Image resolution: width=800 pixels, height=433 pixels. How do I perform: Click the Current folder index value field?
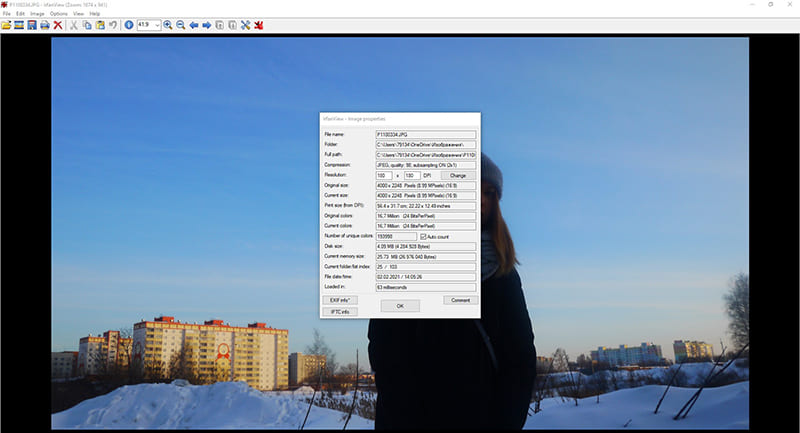[426, 267]
